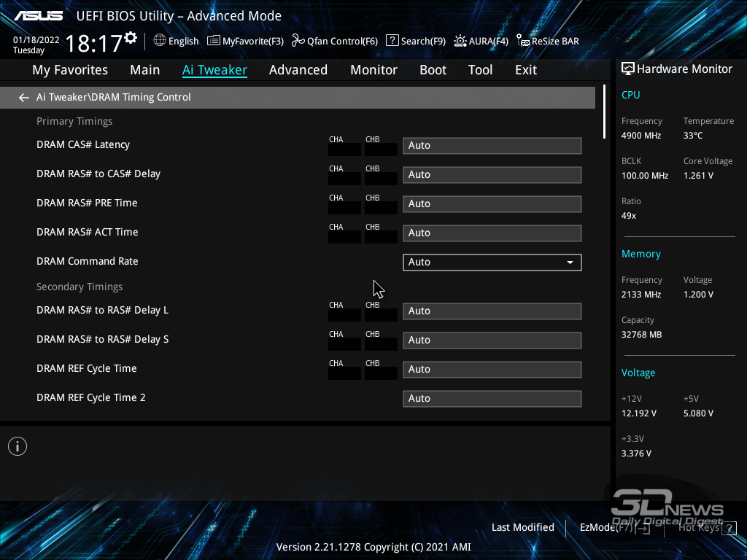Screen dimensions: 747x560
Task: Click the 01/18/2022 date text
Action: [x=36, y=40]
